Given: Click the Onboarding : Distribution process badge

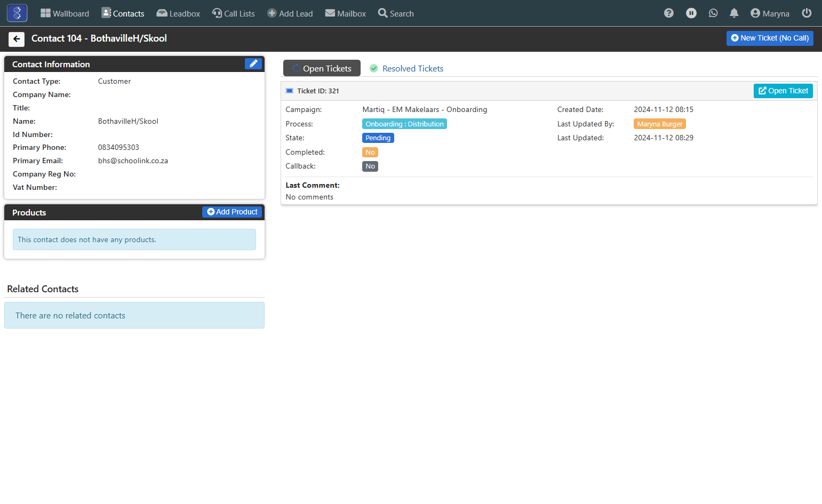Looking at the screenshot, I should pos(404,124).
